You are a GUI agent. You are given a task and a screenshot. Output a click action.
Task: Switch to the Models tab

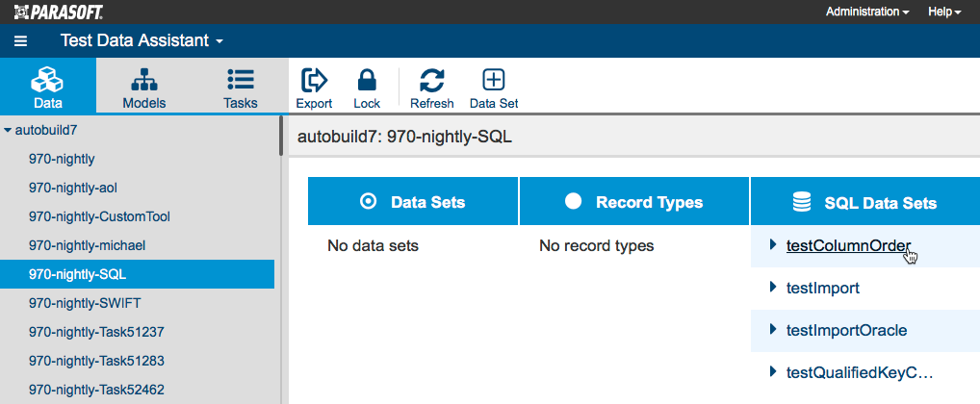coord(144,86)
